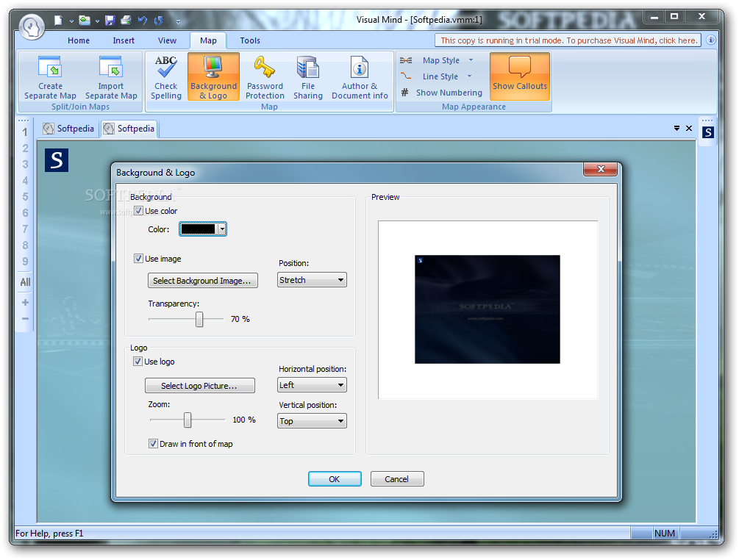
Task: Click Select Logo Picture button
Action: (200, 386)
